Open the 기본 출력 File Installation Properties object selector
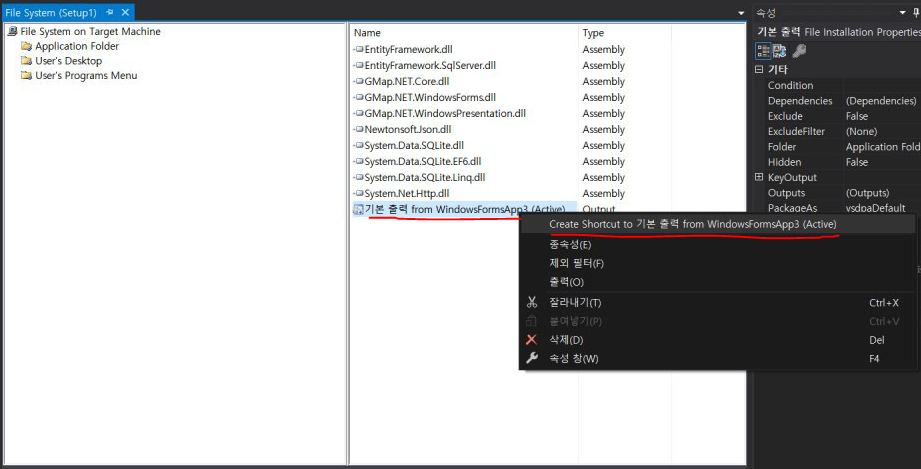The height and width of the screenshot is (469, 921). pyautogui.click(x=839, y=32)
